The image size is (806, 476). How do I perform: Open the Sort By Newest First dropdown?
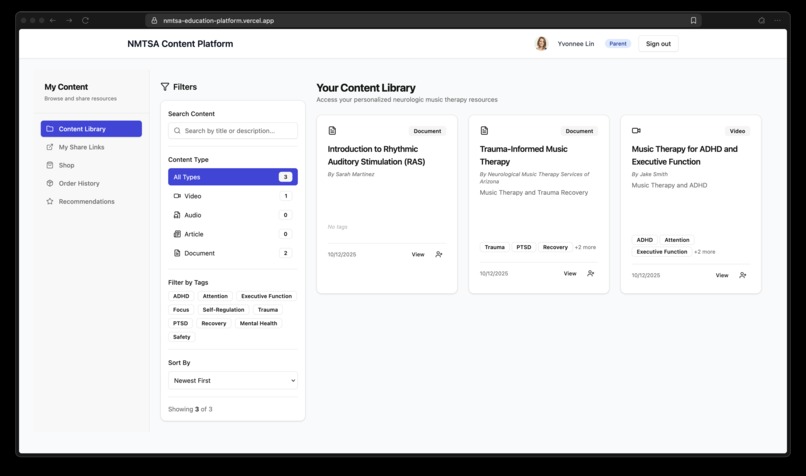233,381
